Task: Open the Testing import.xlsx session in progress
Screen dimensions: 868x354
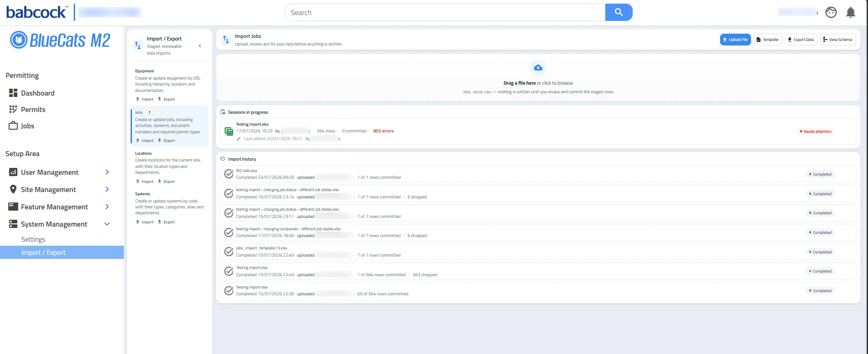Action: (538, 131)
